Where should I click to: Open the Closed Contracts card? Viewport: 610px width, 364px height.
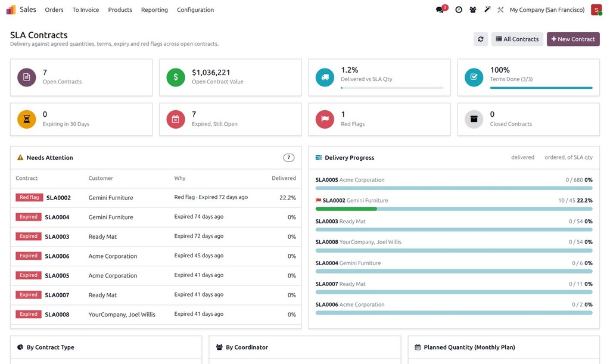point(528,119)
